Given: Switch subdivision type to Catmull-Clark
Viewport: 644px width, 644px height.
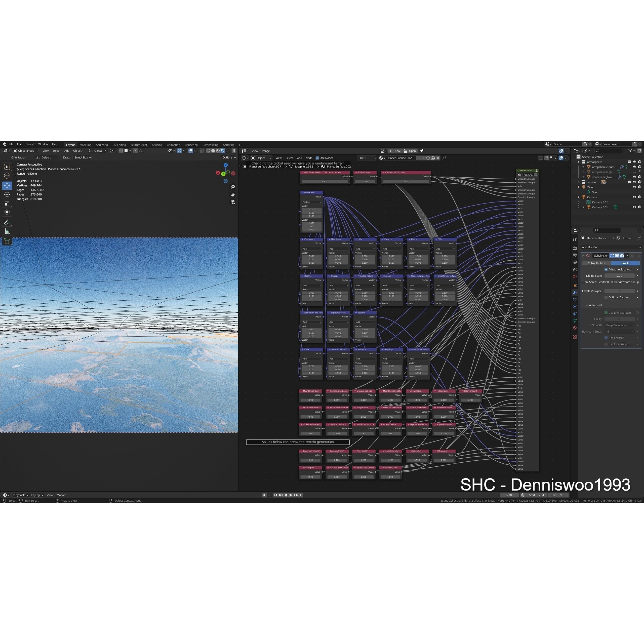Looking at the screenshot, I should click(596, 263).
